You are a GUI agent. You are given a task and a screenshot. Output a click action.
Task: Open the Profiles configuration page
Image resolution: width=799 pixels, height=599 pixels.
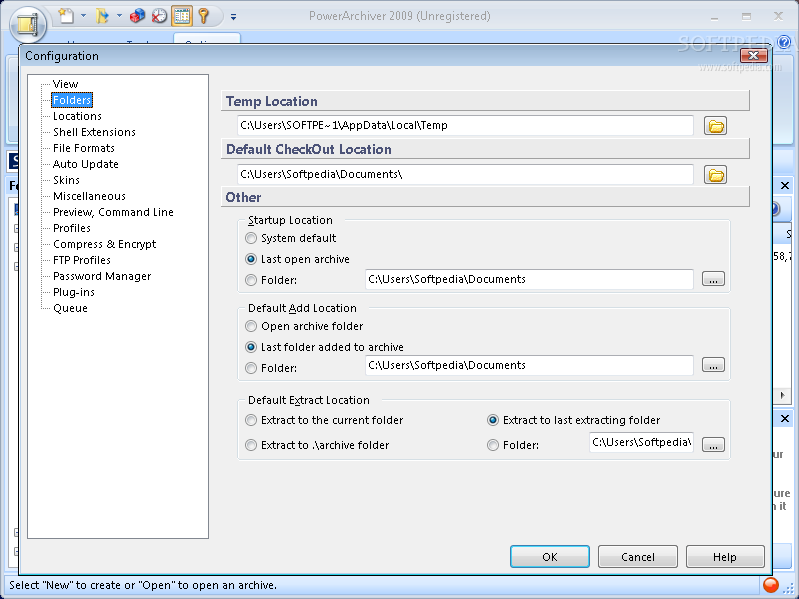(x=72, y=228)
